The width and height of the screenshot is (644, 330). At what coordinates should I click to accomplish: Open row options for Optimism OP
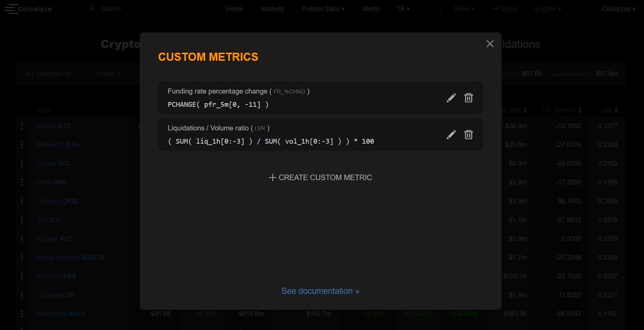pos(22,295)
